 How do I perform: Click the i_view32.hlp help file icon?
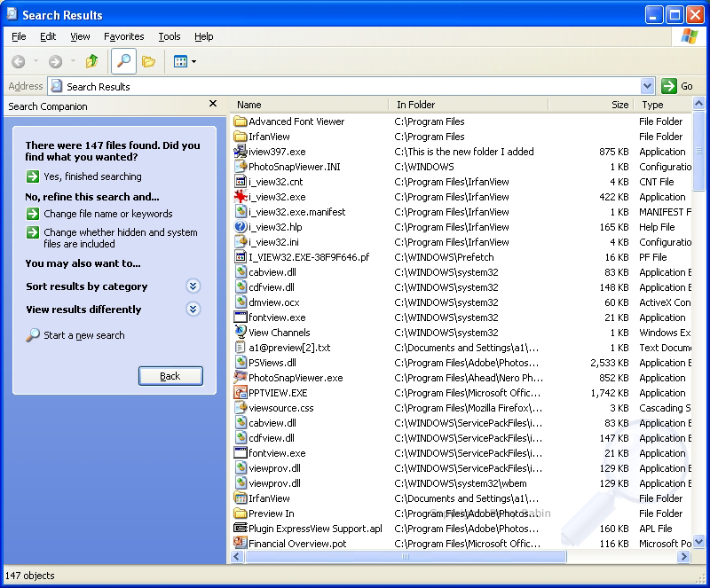click(x=240, y=227)
